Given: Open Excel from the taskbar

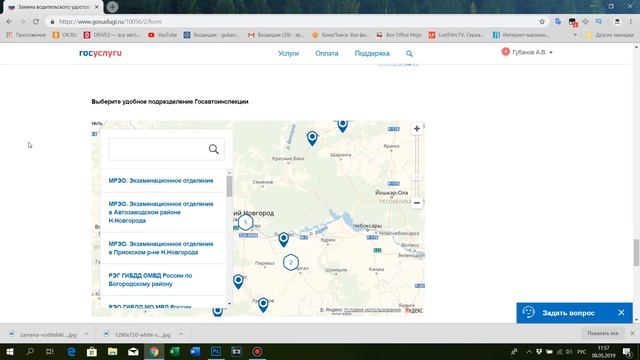Looking at the screenshot, I should pos(175,351).
